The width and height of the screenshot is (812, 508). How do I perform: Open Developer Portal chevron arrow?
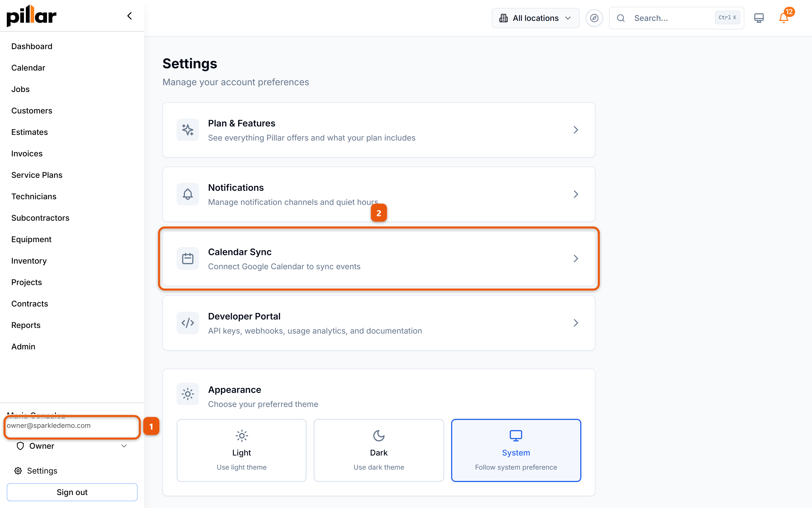click(x=576, y=323)
